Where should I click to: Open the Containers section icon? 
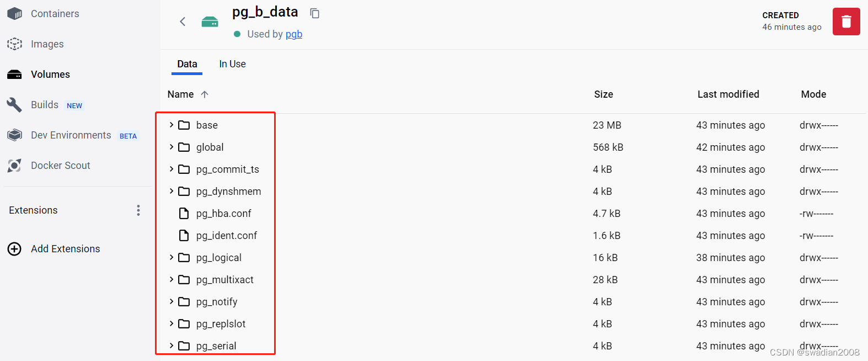tap(15, 14)
